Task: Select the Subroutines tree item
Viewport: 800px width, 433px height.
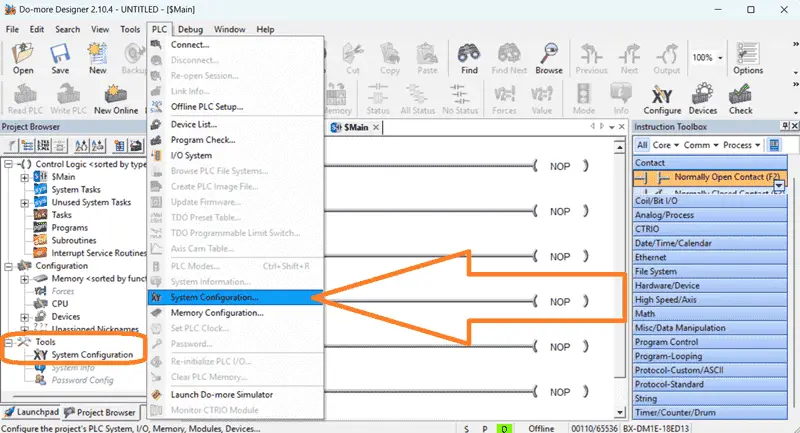Action: [73, 241]
